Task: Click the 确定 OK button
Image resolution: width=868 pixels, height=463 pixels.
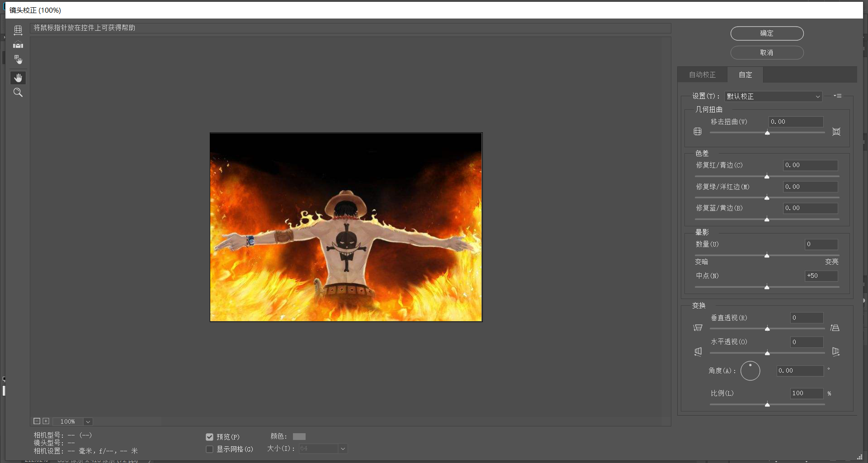Action: point(767,33)
